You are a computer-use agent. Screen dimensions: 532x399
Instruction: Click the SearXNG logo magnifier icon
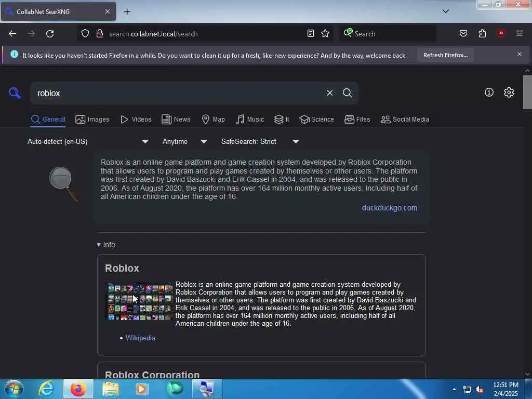[x=15, y=92]
